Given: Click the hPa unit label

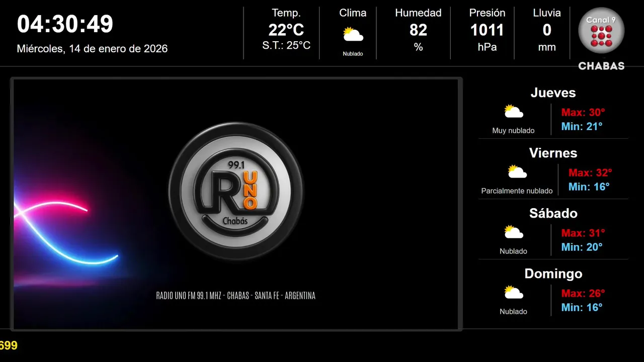Looking at the screenshot, I should 487,47.
